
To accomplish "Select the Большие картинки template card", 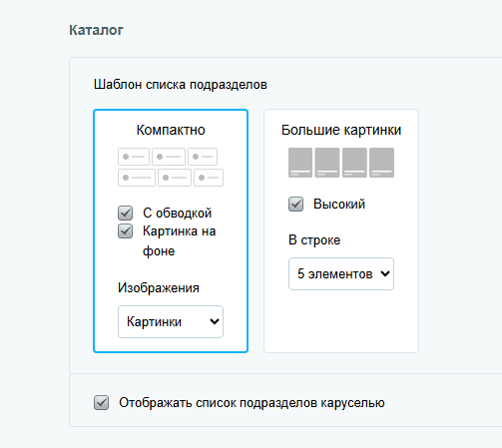I will pos(341,230).
